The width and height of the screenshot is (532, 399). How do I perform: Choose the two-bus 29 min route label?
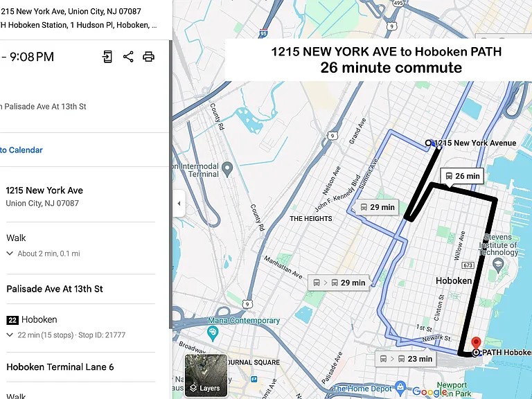338,283
